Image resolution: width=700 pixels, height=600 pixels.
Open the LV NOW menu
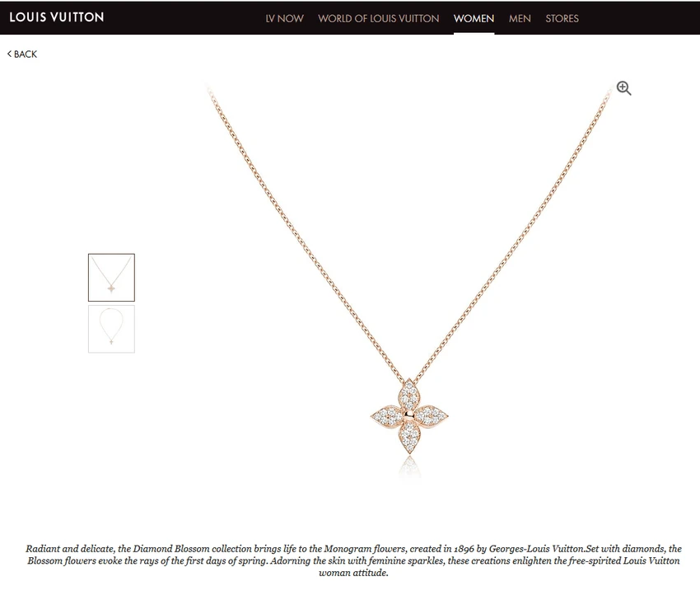click(x=284, y=18)
